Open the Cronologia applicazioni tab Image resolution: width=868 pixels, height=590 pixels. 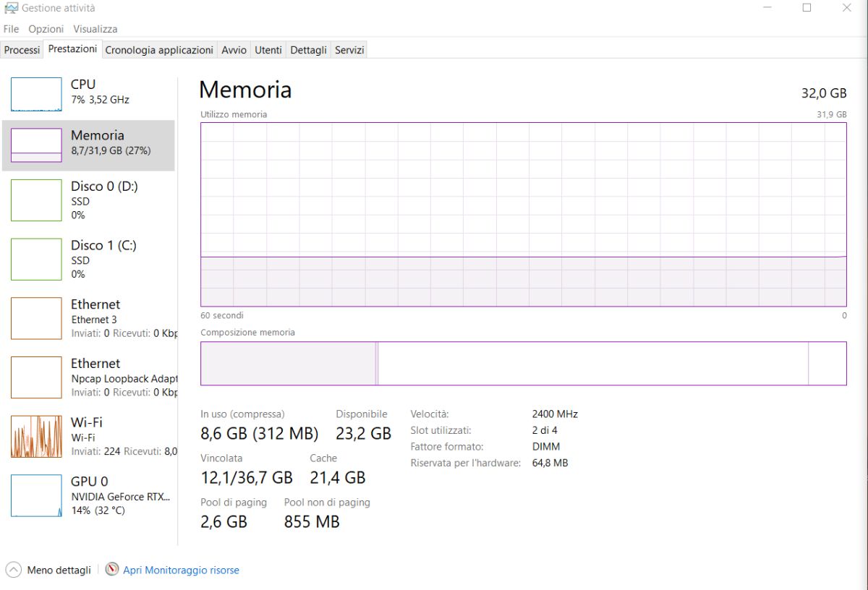[159, 50]
